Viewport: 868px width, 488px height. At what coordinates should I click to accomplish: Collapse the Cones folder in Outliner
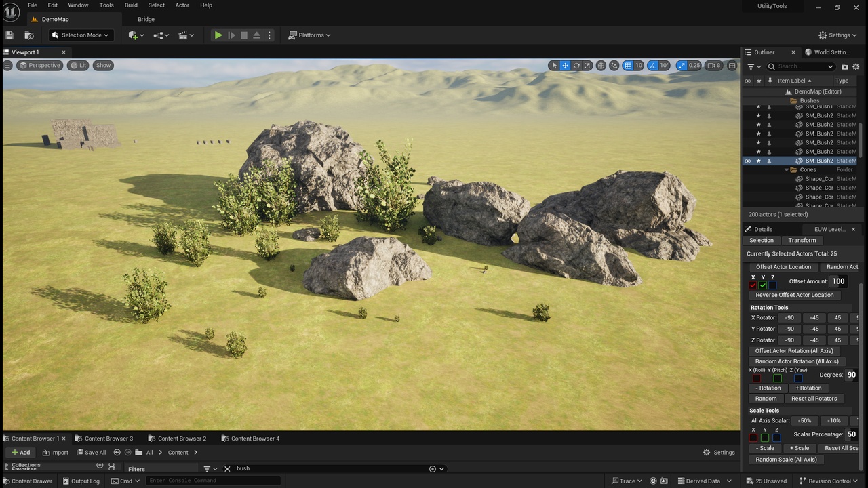click(x=787, y=170)
